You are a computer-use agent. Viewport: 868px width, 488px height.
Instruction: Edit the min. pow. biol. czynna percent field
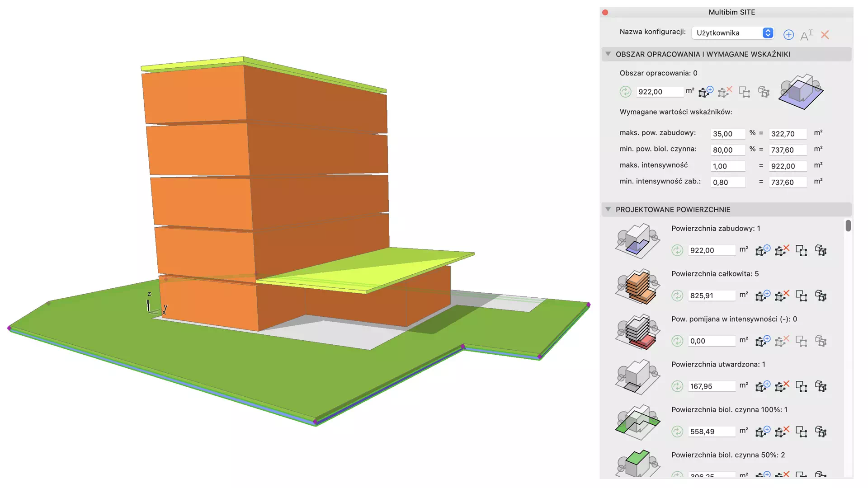pos(727,150)
